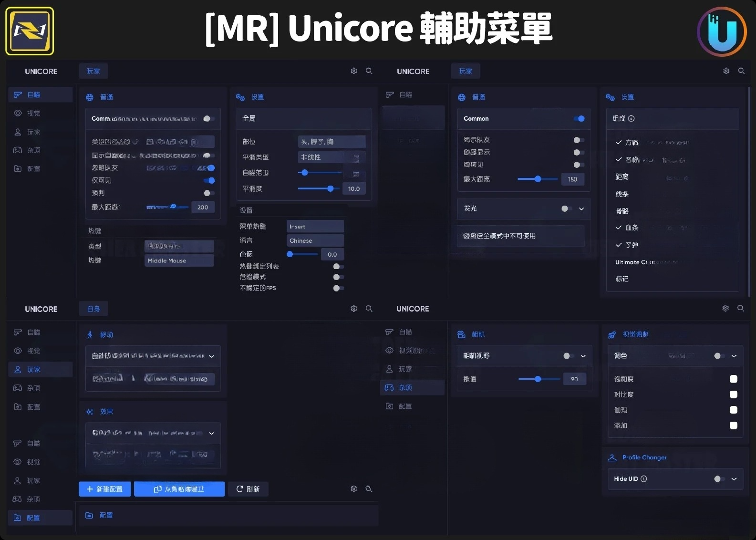Screen dimensions: 756x540
Task: Click the 刷新 button
Action: 248,489
